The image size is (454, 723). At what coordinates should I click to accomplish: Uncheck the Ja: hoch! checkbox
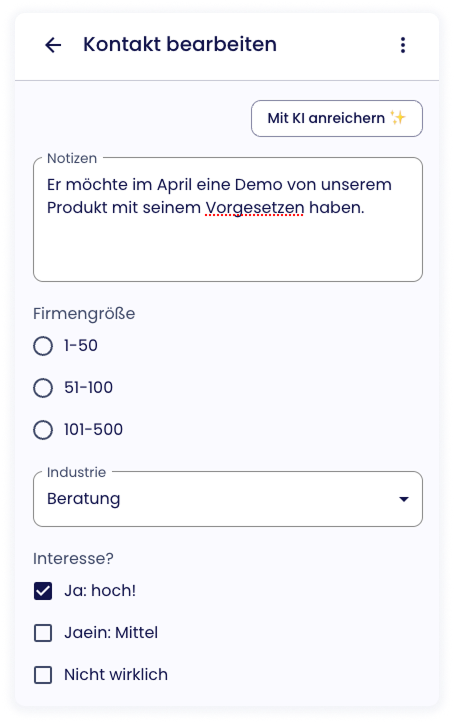click(43, 591)
